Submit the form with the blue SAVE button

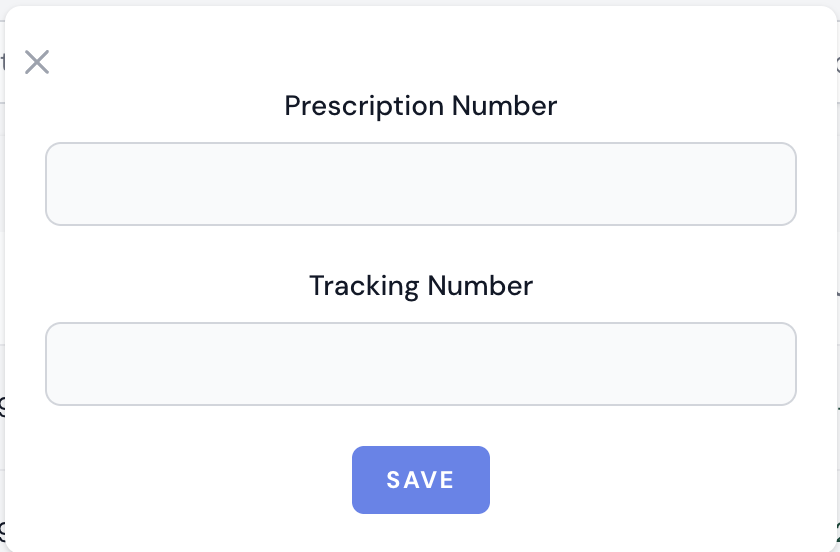coord(420,480)
